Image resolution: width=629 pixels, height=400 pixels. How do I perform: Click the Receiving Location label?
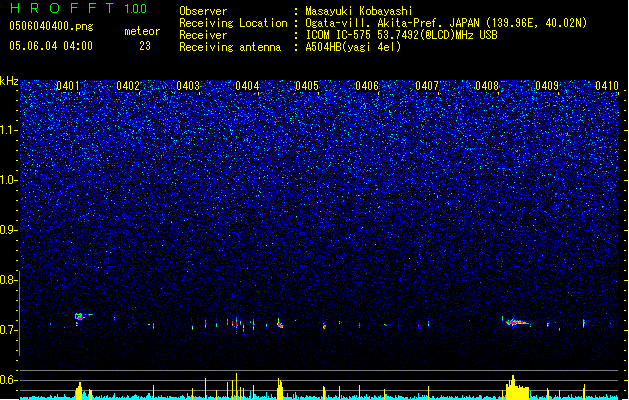click(233, 23)
